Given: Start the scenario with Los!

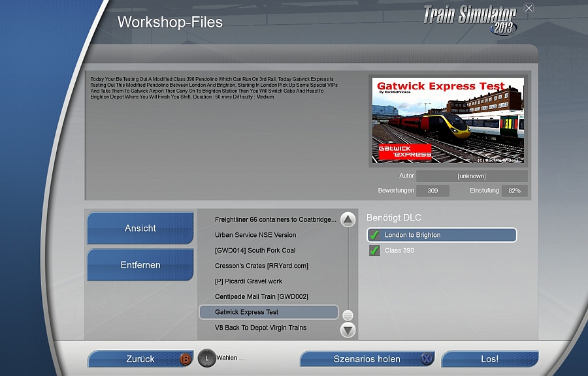Looking at the screenshot, I should pos(490,359).
